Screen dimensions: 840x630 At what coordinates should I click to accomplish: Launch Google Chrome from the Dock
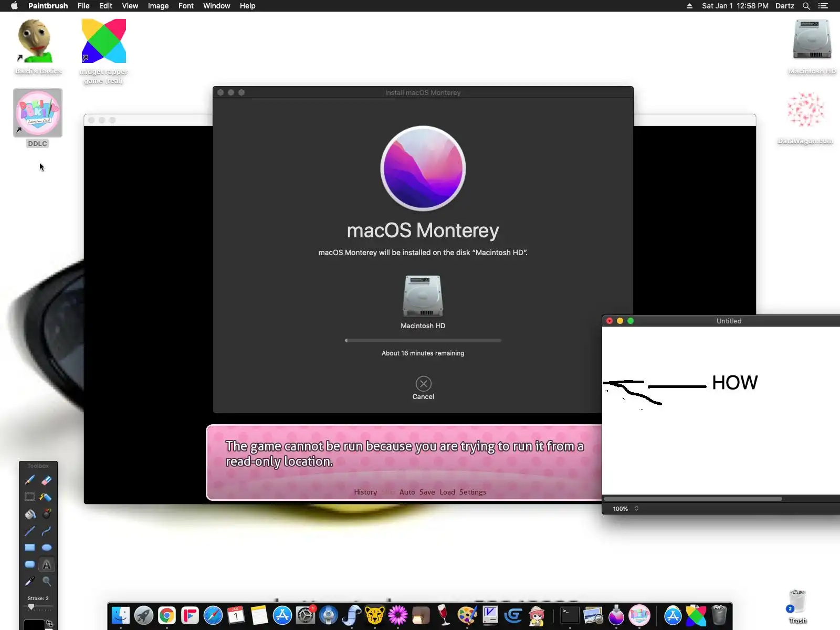pyautogui.click(x=167, y=615)
